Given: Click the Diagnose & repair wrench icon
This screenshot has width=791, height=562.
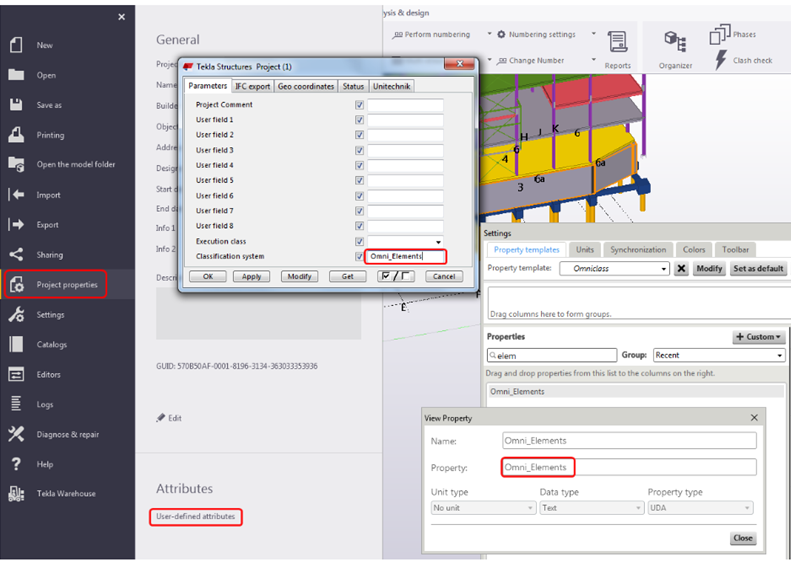Looking at the screenshot, I should coord(16,434).
